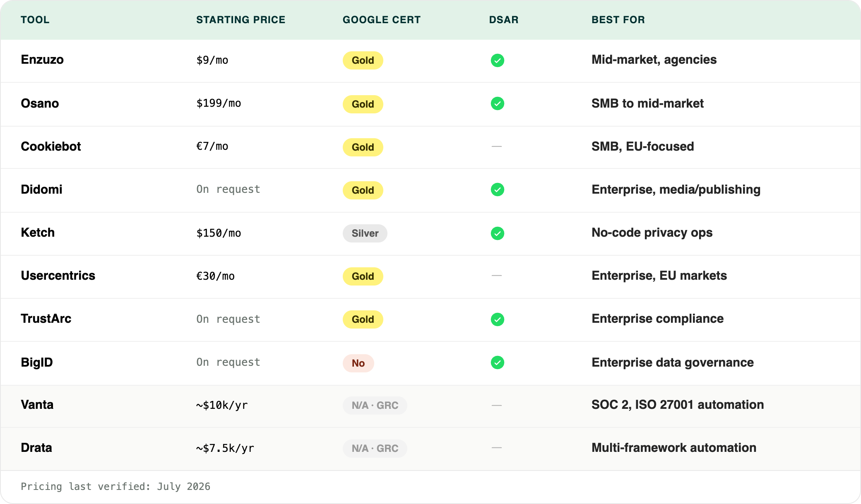Click the €7/mo price cell
This screenshot has height=504, width=861.
(212, 146)
